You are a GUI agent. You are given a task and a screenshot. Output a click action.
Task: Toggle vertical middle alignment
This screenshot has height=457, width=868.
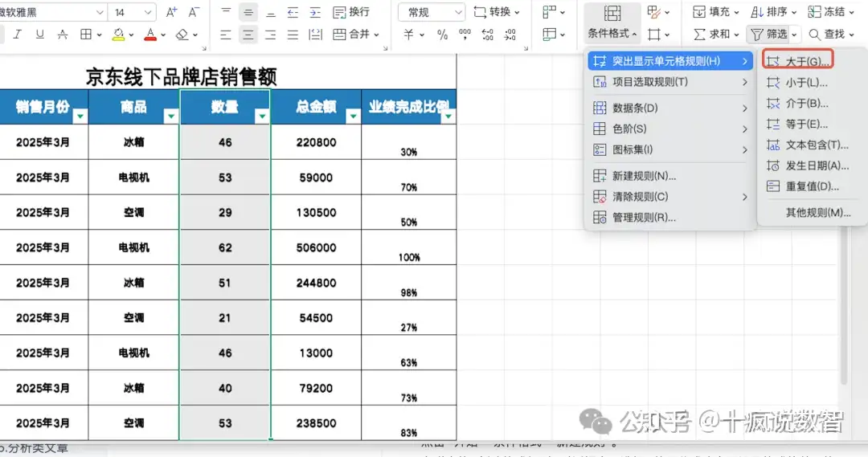pos(248,11)
